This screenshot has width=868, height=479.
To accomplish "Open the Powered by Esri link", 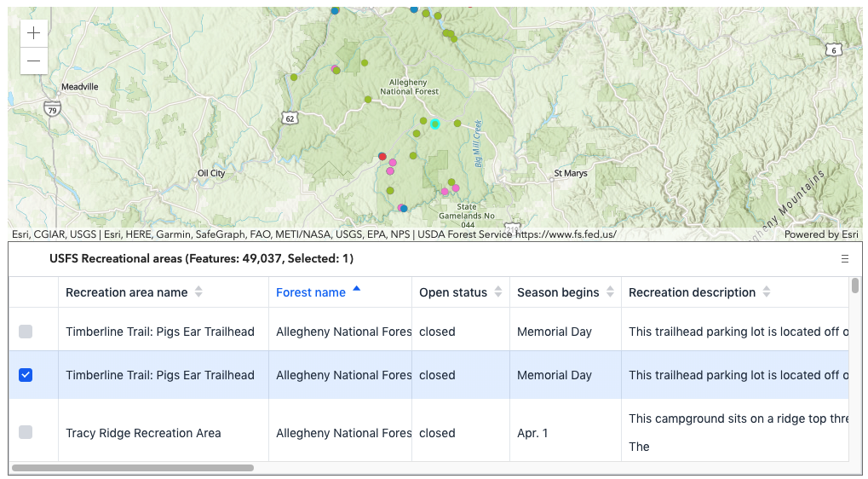I will pos(821,234).
